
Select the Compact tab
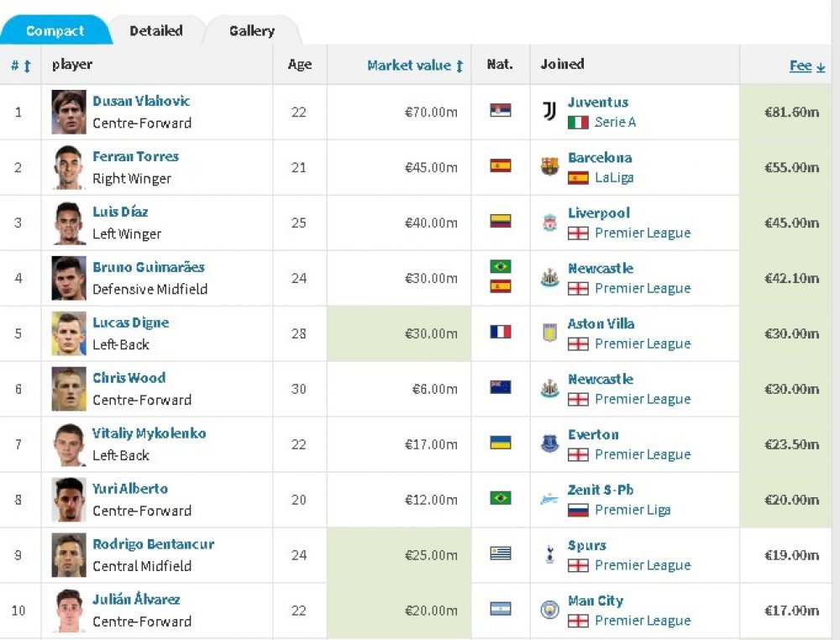coord(55,30)
